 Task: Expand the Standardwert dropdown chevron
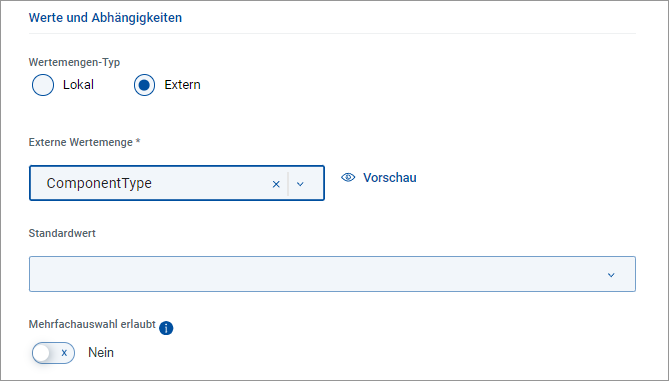coord(611,275)
